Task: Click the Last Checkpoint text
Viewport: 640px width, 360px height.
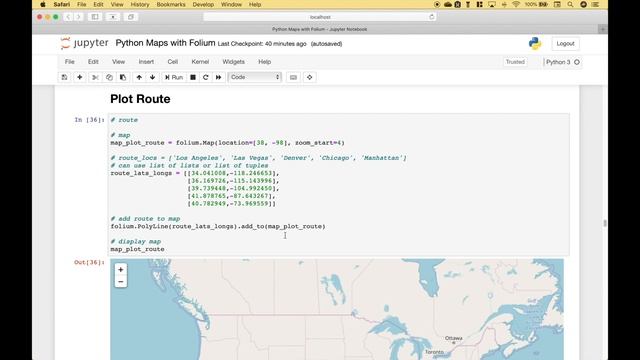Action: pos(262,44)
